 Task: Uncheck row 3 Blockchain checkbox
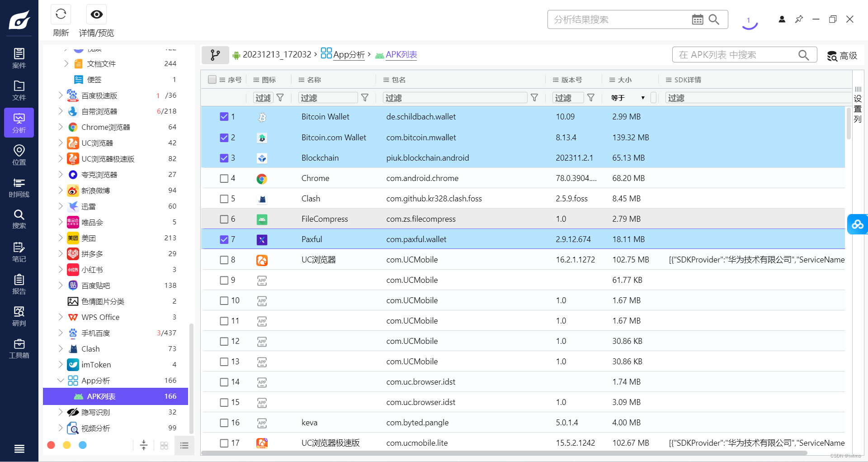pyautogui.click(x=224, y=158)
